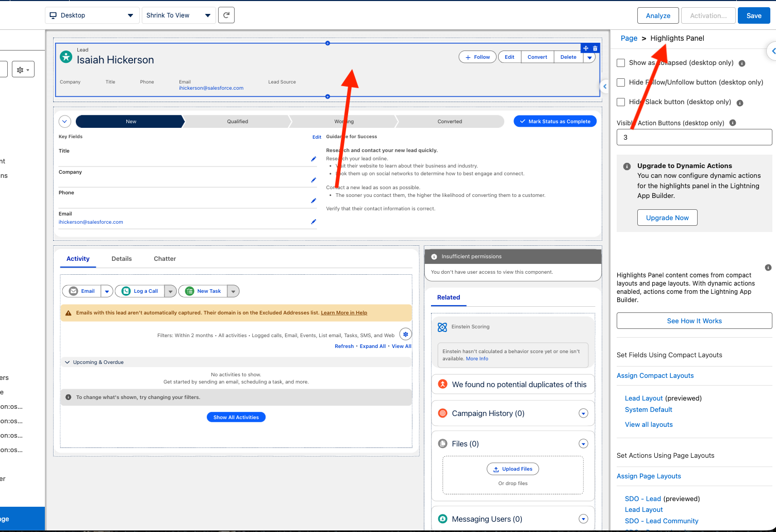The width and height of the screenshot is (776, 532).
Task: Click the move handle icon on Highlights Panel
Action: pos(586,48)
